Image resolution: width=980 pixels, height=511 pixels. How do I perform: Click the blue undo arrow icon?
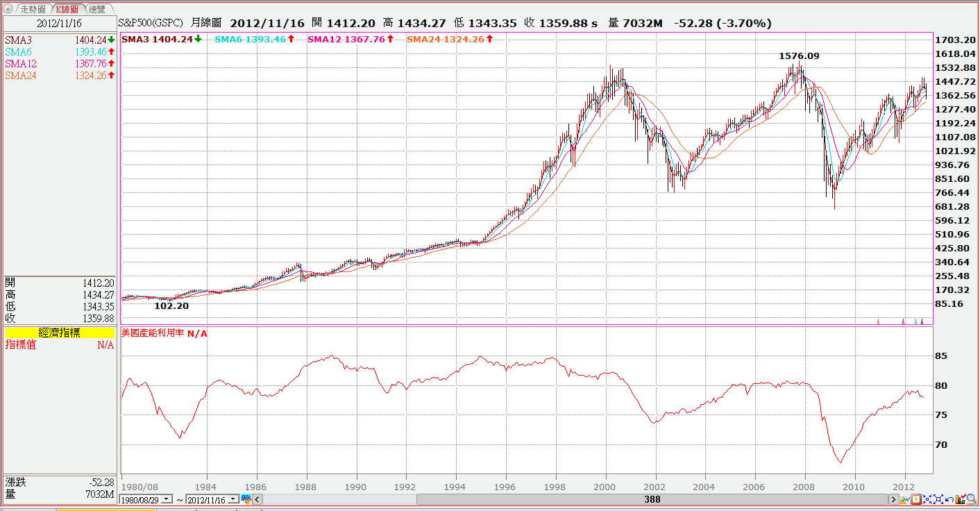tap(949, 499)
